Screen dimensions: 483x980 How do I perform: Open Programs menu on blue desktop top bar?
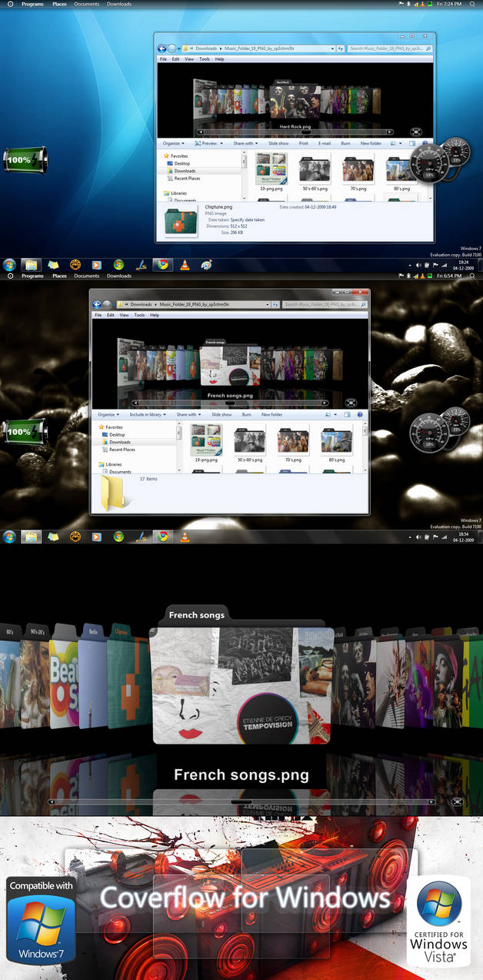coord(33,4)
